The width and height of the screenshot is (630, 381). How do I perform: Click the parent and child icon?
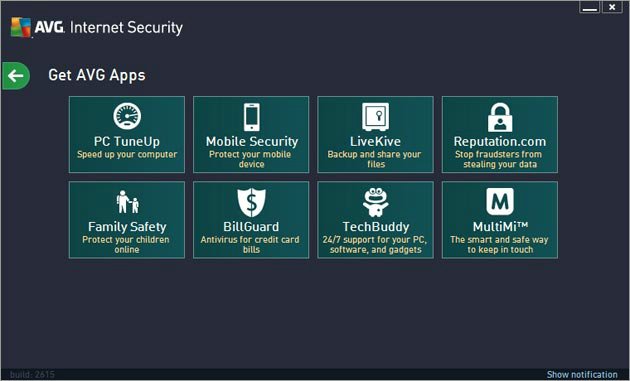pos(127,202)
